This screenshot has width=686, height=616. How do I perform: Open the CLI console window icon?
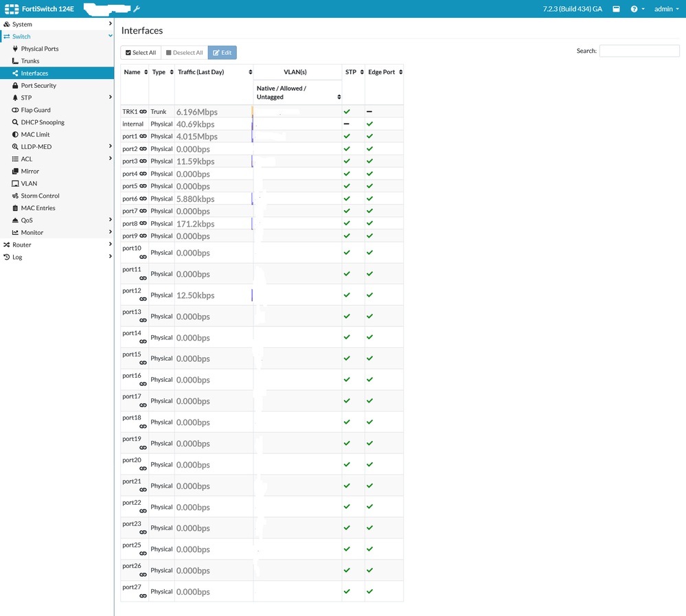tap(616, 9)
